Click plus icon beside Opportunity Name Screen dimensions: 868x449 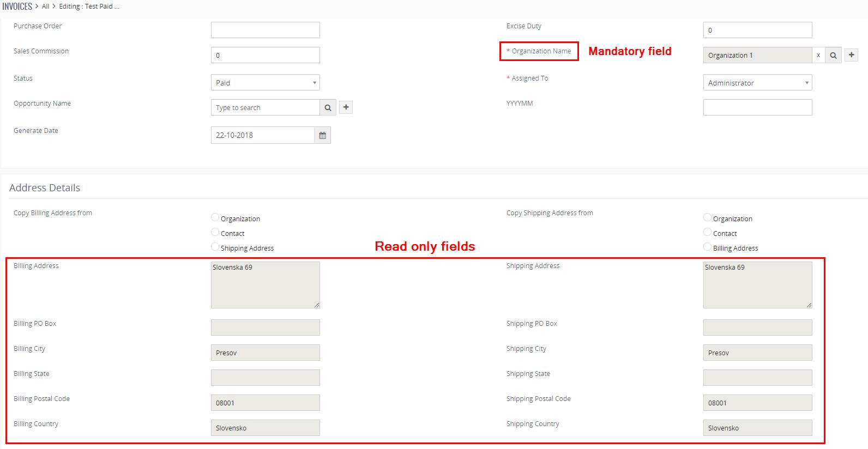click(346, 107)
